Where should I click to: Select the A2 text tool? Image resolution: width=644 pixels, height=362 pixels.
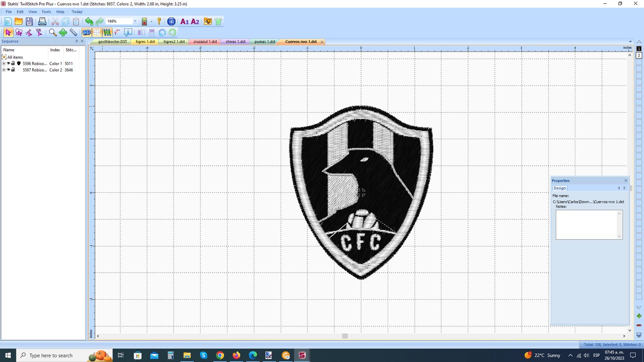tap(195, 21)
